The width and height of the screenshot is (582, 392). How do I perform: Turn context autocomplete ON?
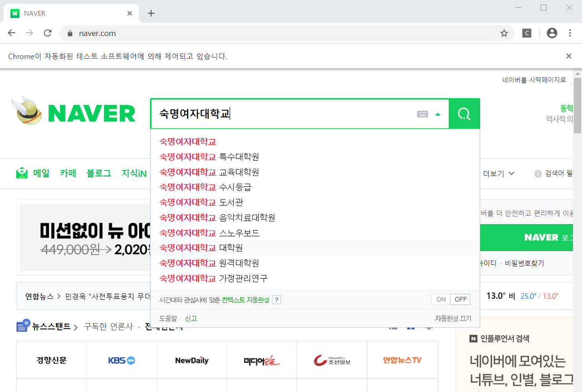[441, 299]
